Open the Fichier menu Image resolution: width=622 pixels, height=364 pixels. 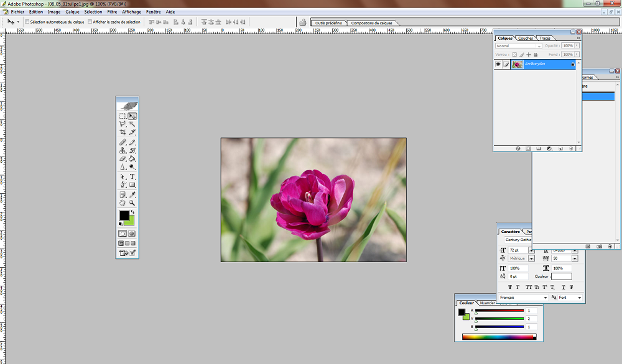click(17, 12)
